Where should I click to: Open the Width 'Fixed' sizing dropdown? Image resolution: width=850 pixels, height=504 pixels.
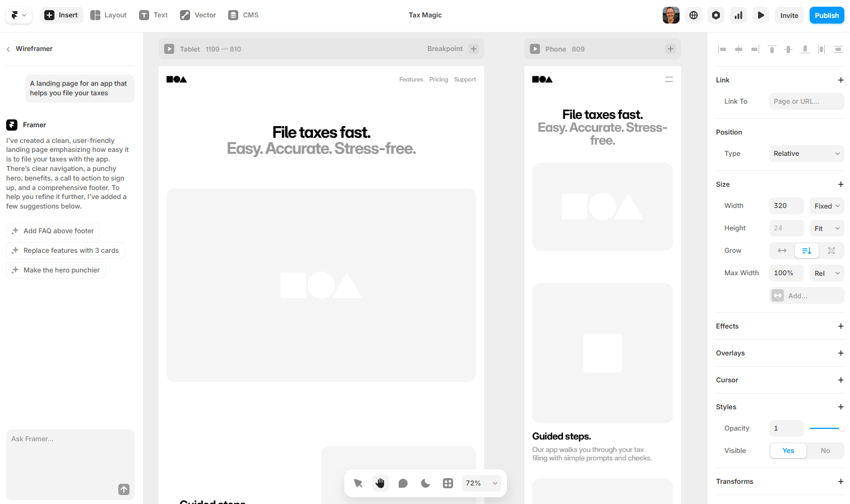827,206
